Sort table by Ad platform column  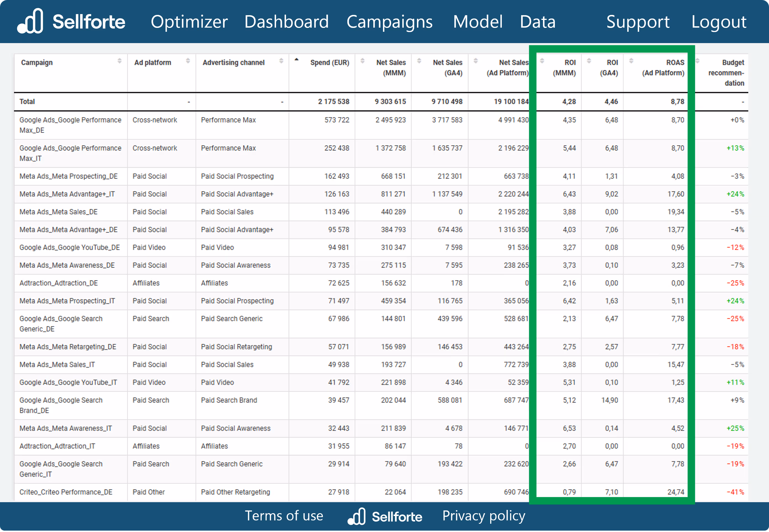click(188, 61)
